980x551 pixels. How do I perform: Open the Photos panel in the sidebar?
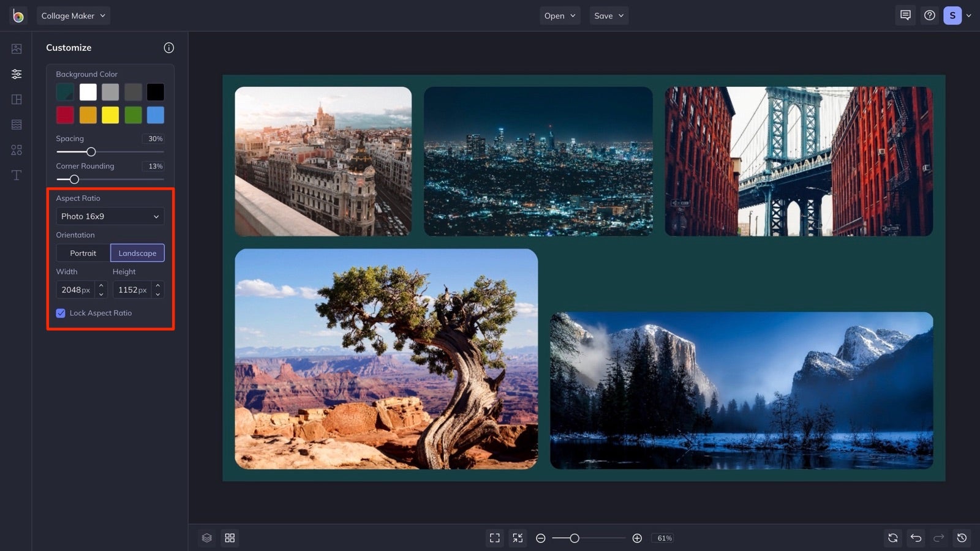click(x=16, y=48)
